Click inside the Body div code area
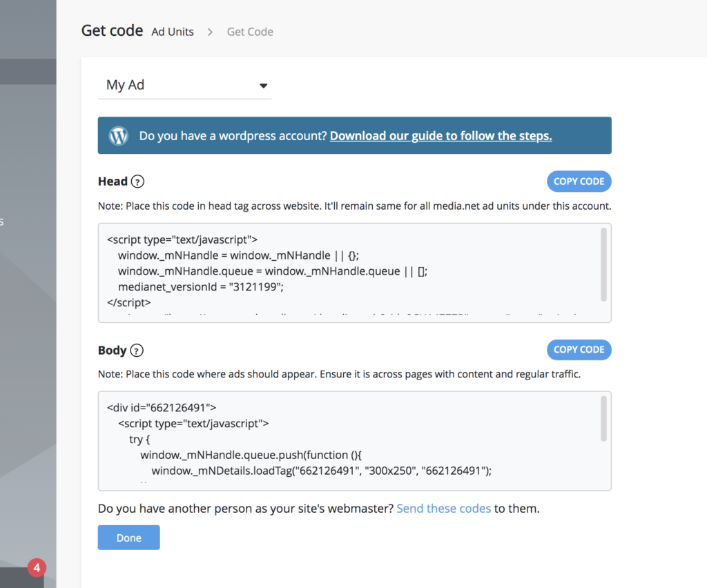Image resolution: width=707 pixels, height=588 pixels. tap(349, 441)
